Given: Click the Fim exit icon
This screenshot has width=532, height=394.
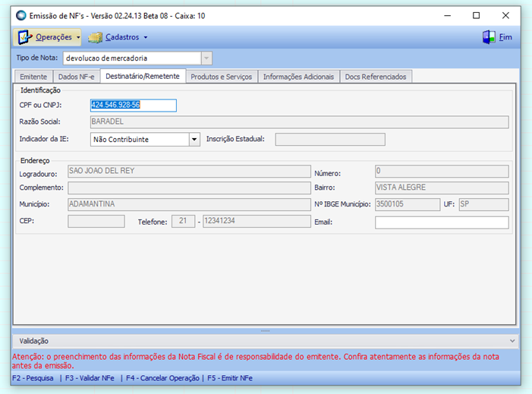Looking at the screenshot, I should pyautogui.click(x=489, y=37).
